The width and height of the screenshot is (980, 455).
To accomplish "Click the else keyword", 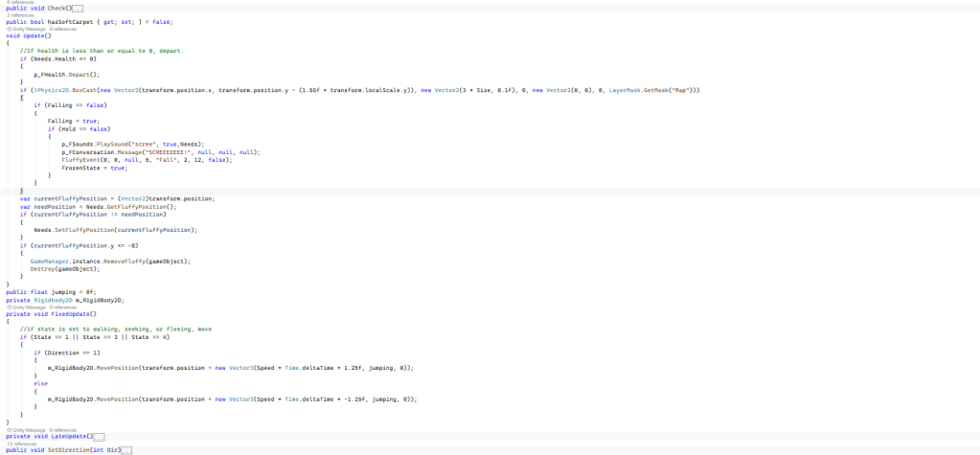I will click(x=40, y=383).
